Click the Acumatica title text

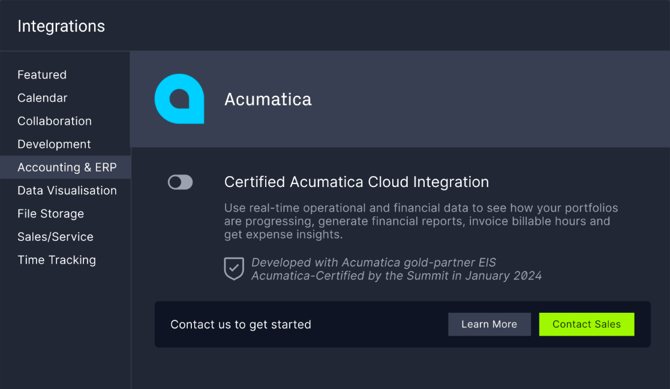[x=268, y=99]
